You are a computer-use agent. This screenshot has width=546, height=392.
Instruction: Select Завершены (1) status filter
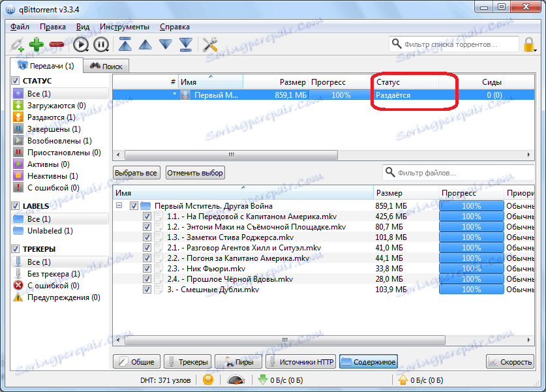click(x=60, y=129)
